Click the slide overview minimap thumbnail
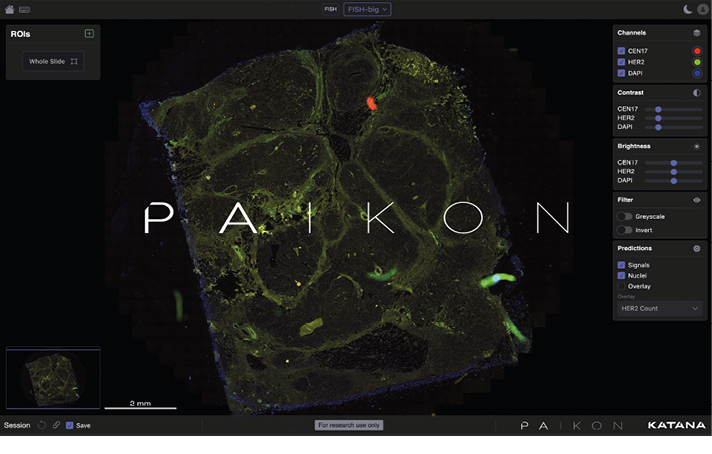 [53, 378]
